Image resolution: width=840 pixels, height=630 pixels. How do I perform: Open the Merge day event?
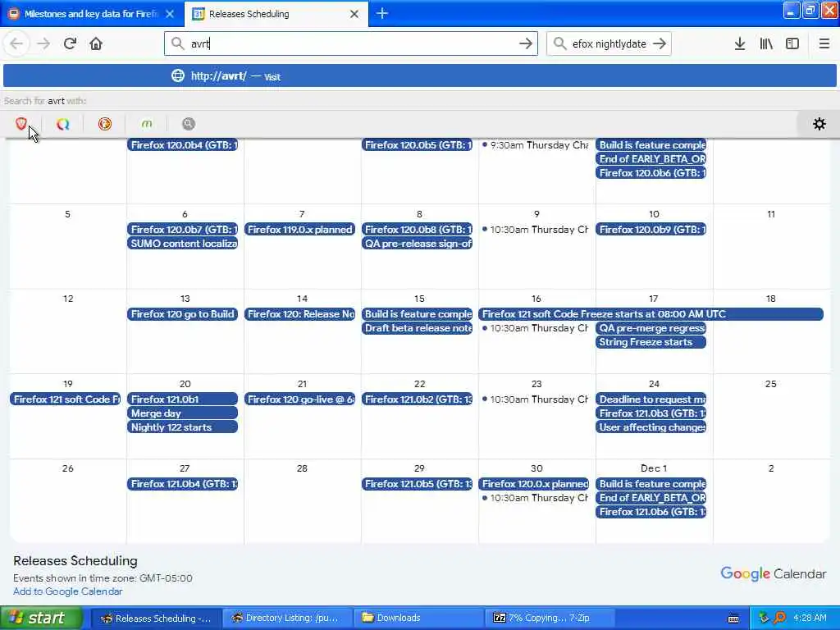coord(183,413)
